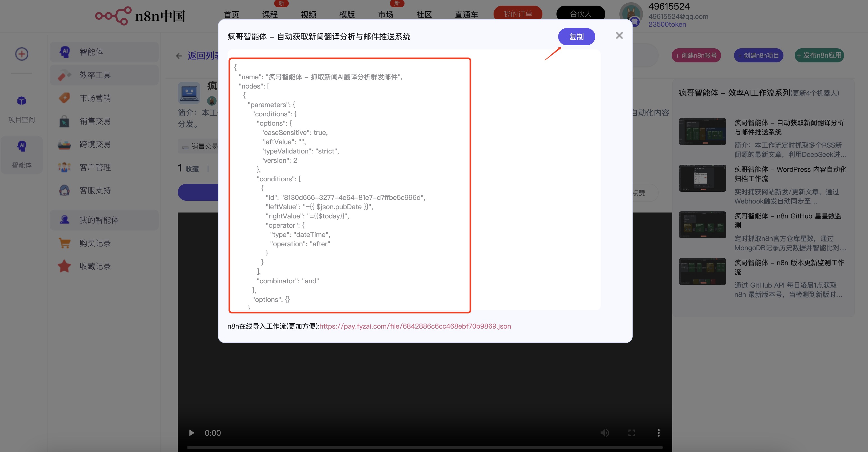Click the 发布n8n应用 button
Viewport: 868px width, 452px height.
[819, 56]
